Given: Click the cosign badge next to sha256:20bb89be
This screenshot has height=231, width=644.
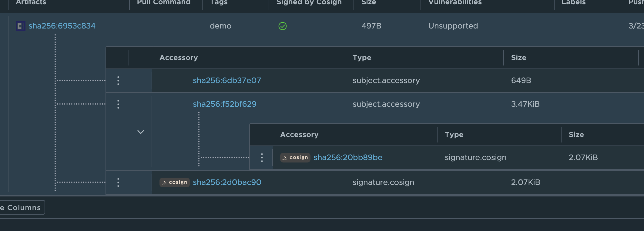Looking at the screenshot, I should pyautogui.click(x=294, y=157).
